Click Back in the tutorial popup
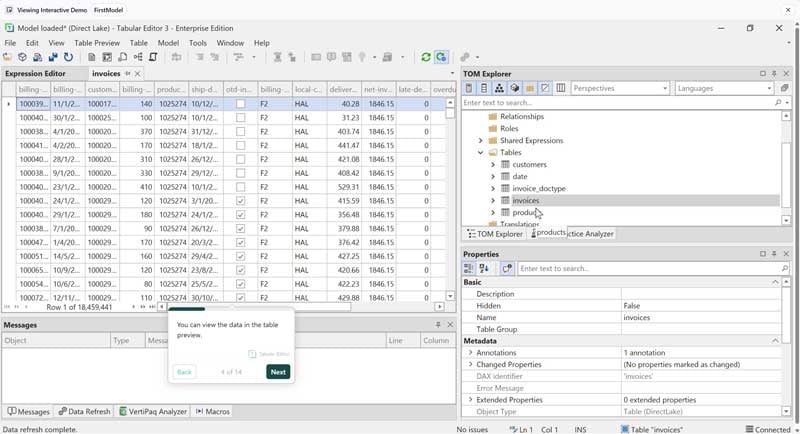800x434 pixels. 184,372
